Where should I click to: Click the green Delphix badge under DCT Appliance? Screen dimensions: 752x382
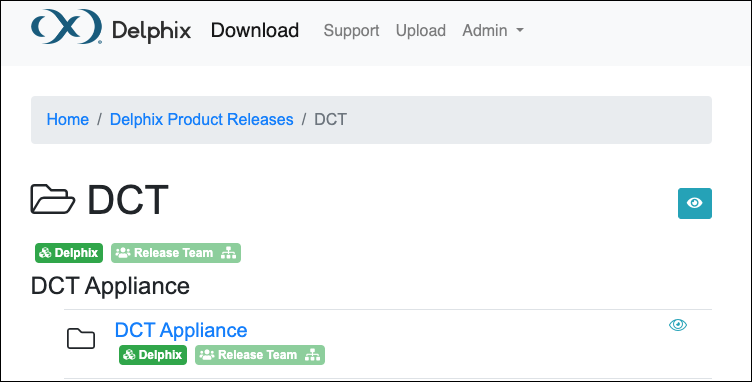[153, 355]
